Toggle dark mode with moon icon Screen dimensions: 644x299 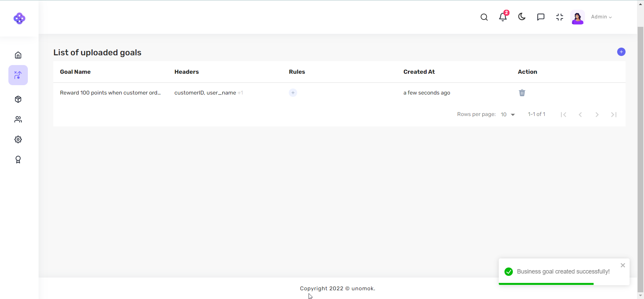pos(522,17)
